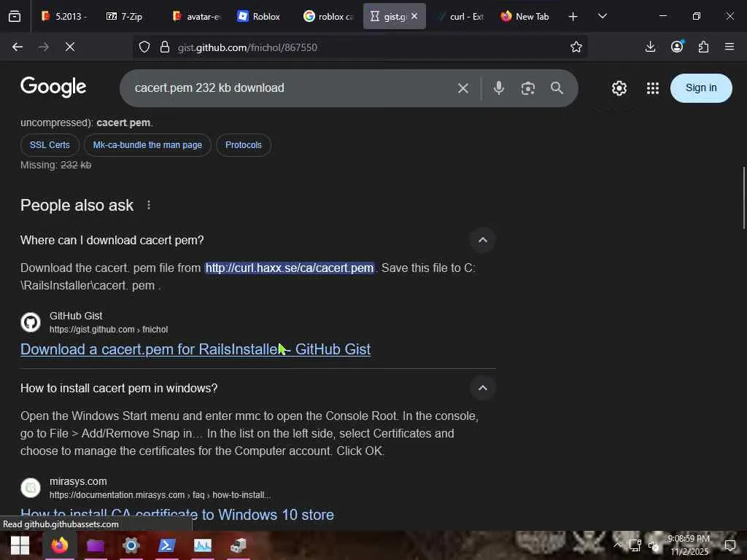This screenshot has height=560, width=747.
Task: Click the network tray icon
Action: click(635, 545)
